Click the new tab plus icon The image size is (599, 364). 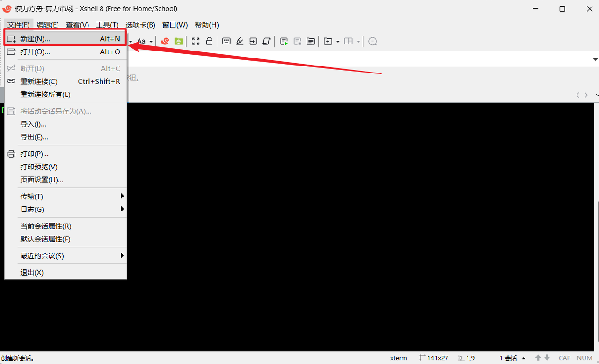[x=328, y=41]
